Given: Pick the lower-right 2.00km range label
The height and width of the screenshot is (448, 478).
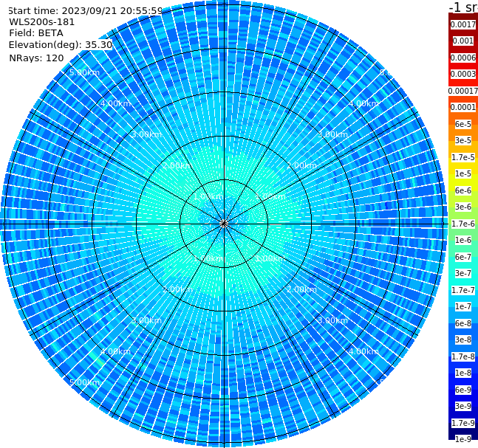Looking at the screenshot, I should (x=301, y=289).
